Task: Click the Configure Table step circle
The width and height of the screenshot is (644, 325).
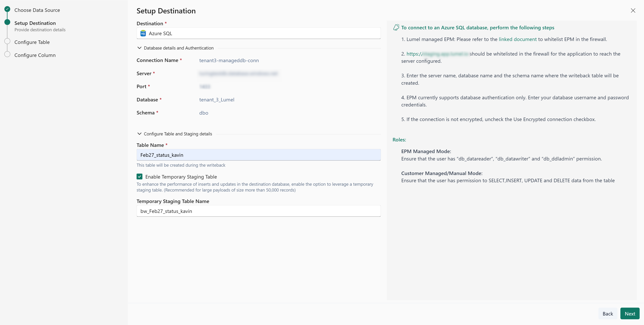Action: tap(7, 41)
